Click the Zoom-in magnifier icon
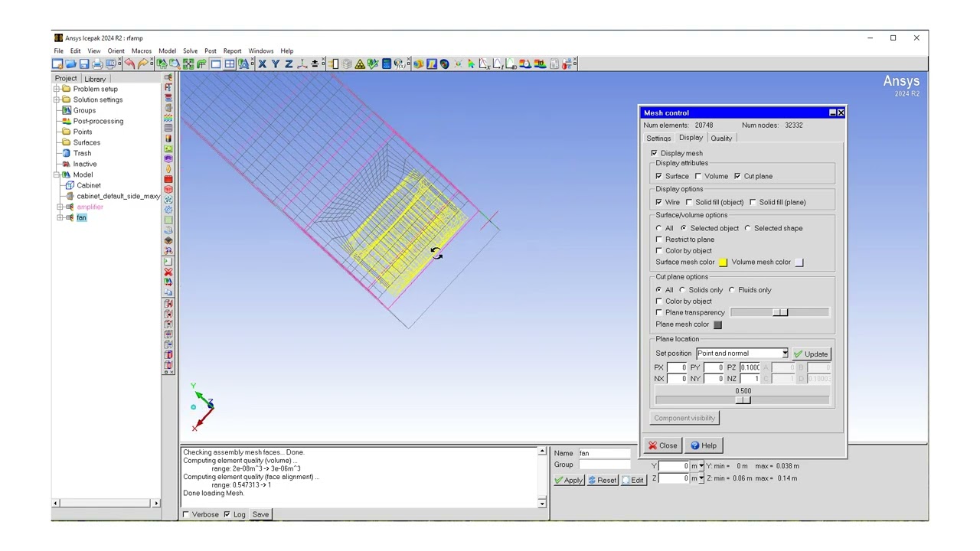Screen dimensions: 980x551 tap(175, 64)
